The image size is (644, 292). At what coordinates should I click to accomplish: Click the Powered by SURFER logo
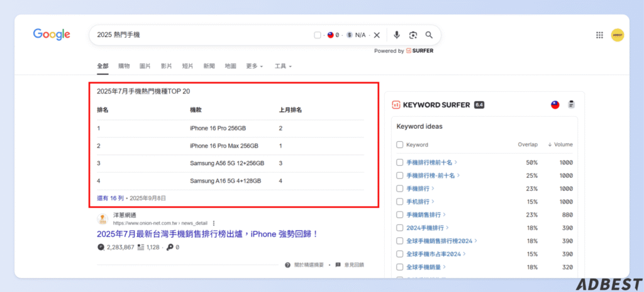coord(419,51)
